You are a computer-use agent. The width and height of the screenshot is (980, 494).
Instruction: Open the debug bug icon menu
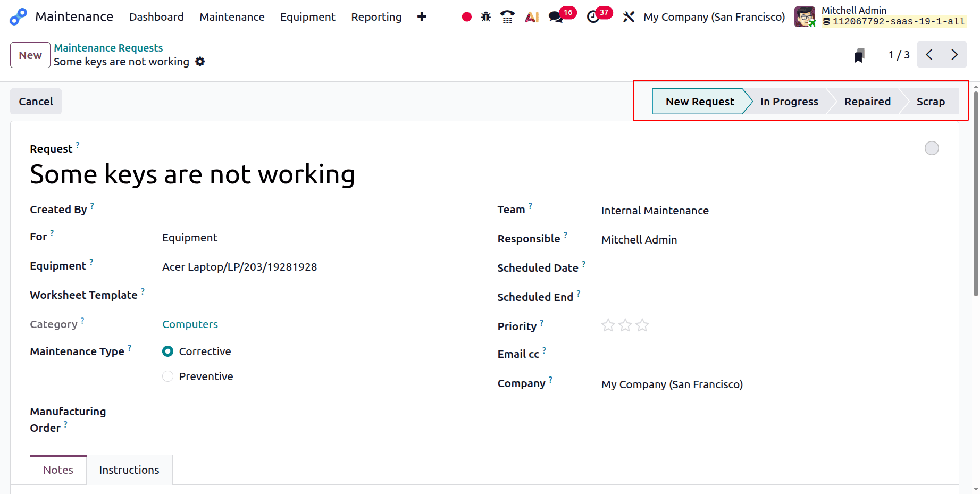[486, 17]
